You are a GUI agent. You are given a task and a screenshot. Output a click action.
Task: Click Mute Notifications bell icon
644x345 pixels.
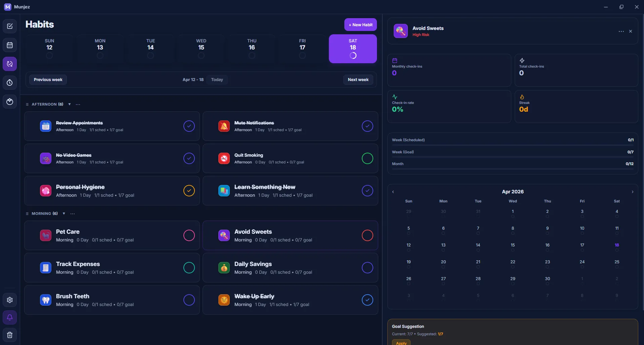pyautogui.click(x=224, y=126)
